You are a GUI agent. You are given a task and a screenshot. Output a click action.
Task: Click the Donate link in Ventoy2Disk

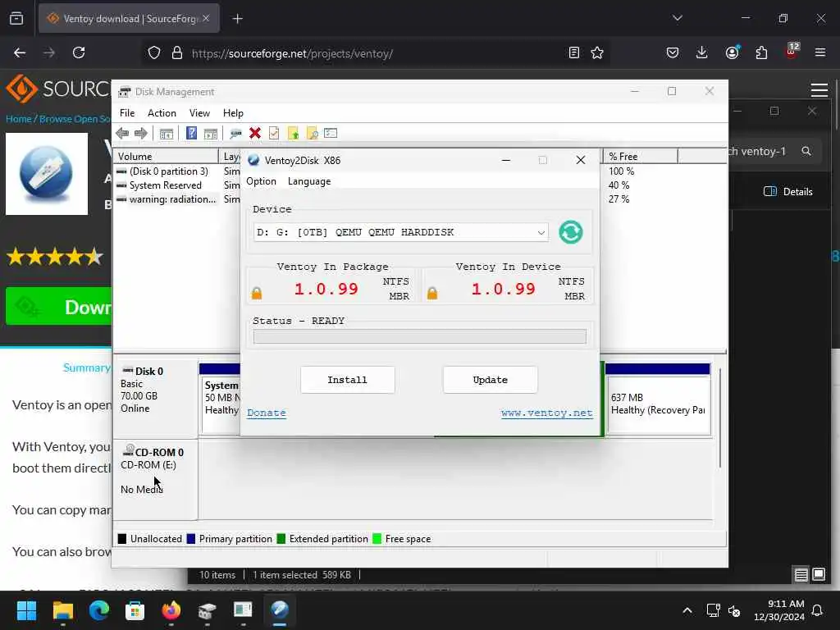(x=267, y=413)
